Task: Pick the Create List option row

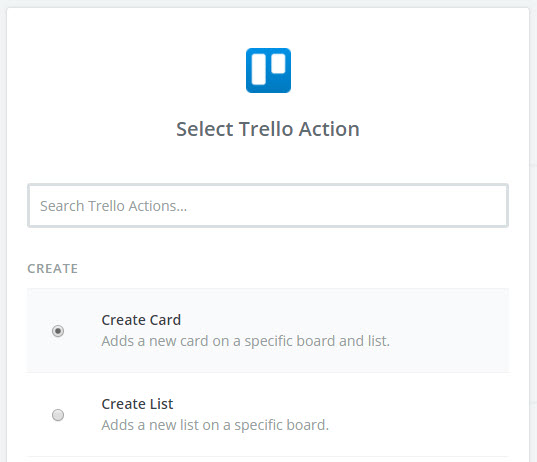Action: point(268,415)
